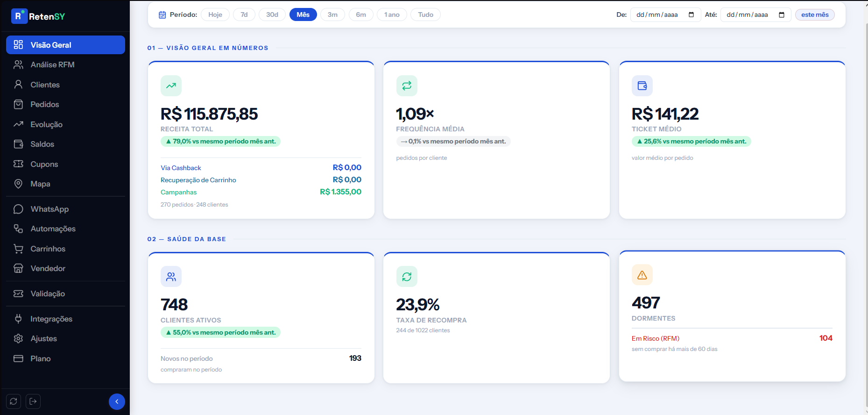Select the 30d period filter
This screenshot has width=868, height=415.
click(x=272, y=14)
